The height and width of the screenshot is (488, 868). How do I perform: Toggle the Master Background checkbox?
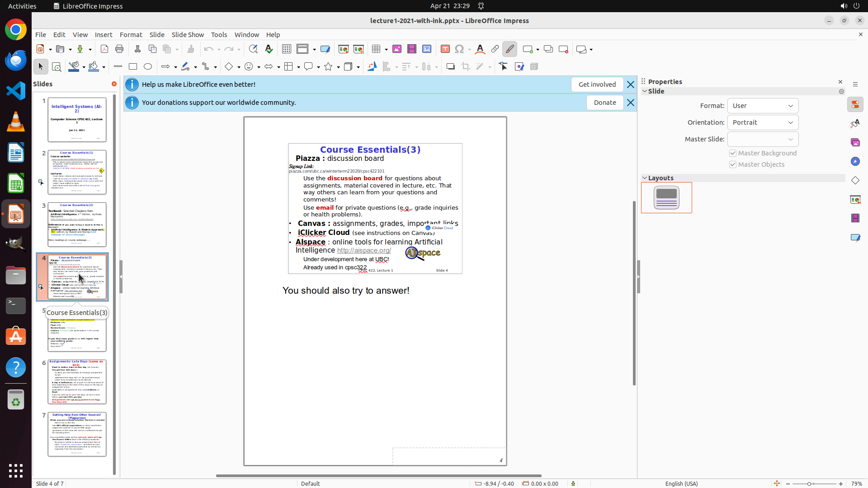733,153
